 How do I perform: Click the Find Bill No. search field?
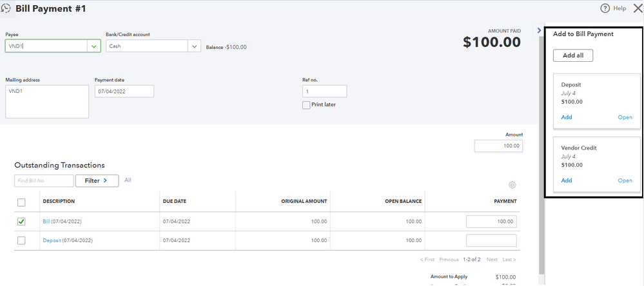[44, 181]
